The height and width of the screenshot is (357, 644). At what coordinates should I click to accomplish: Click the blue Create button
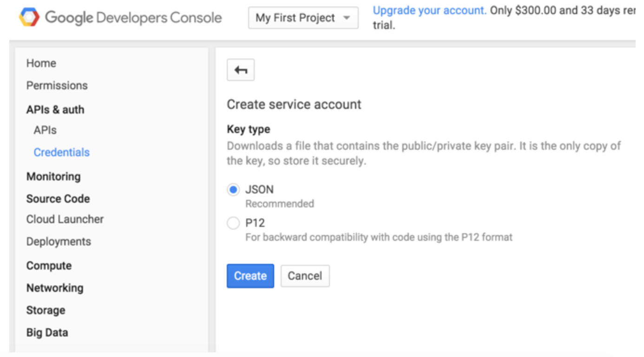point(250,276)
